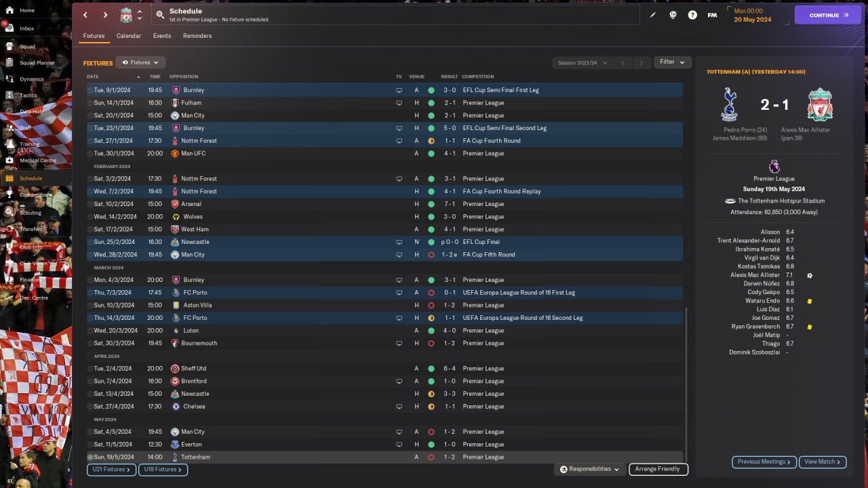Open the Inbox icon with unread badge
This screenshot has width=868, height=488.
(x=9, y=28)
